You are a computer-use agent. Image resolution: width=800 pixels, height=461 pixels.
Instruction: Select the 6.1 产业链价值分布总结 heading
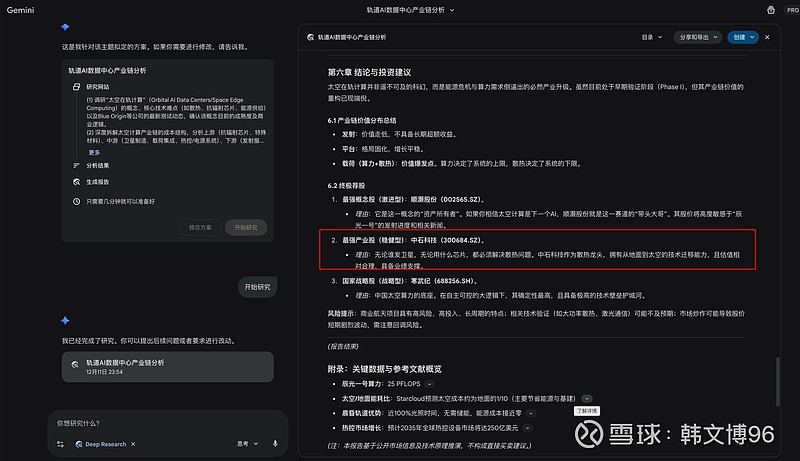[x=362, y=120]
